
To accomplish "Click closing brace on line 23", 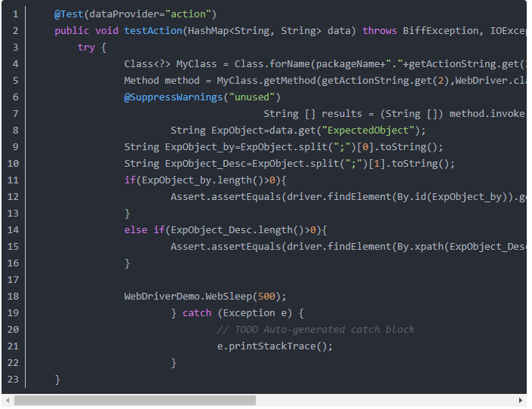I will coord(57,380).
